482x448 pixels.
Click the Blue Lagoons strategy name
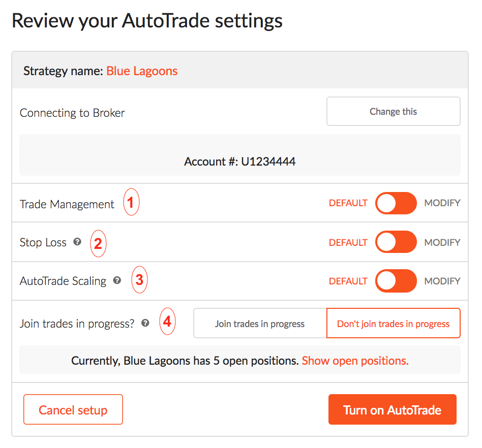point(142,71)
